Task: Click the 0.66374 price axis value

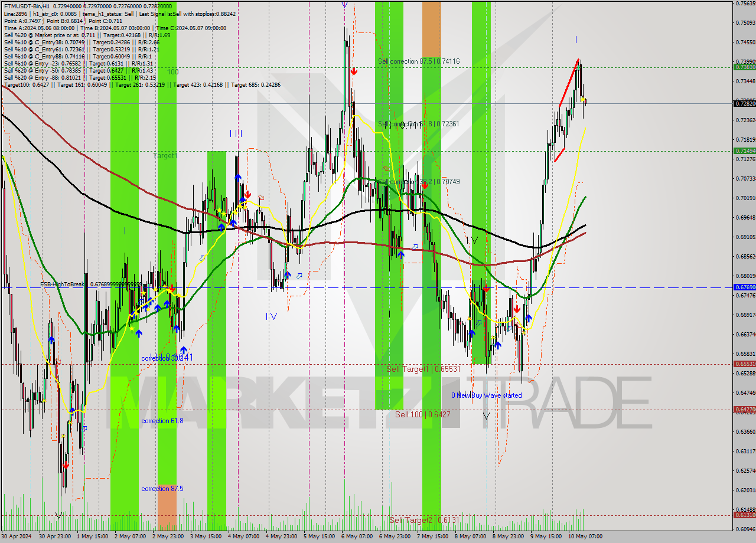Action: 745,335
